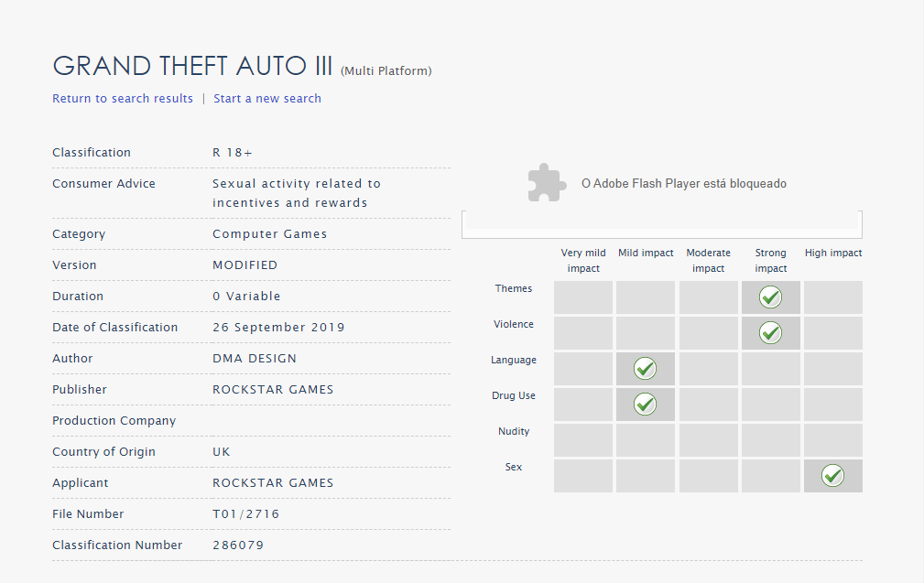Click the Language mild impact checkmark

(646, 369)
